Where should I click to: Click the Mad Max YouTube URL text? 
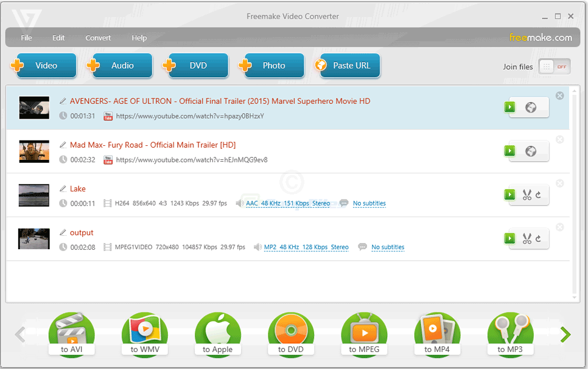(192, 160)
